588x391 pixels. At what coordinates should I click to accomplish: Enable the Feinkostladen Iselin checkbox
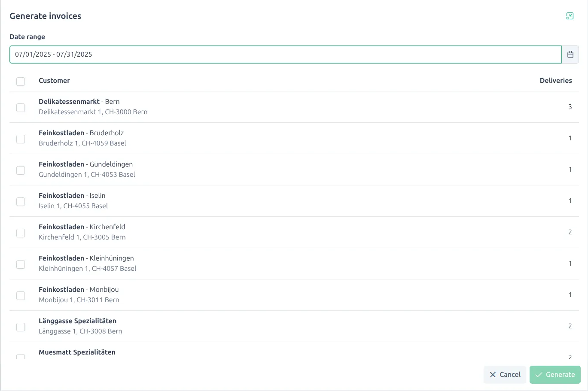(20, 201)
